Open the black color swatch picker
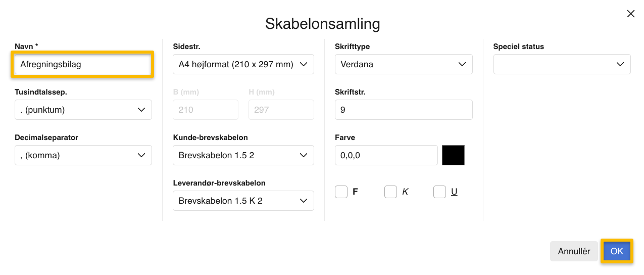Screen dimensions: 644x275 tap(453, 155)
